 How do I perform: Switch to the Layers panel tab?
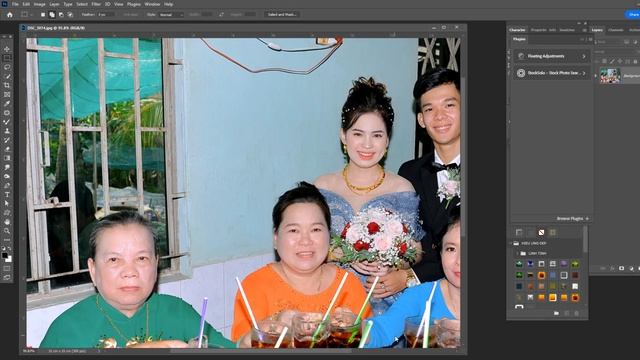coord(597,30)
